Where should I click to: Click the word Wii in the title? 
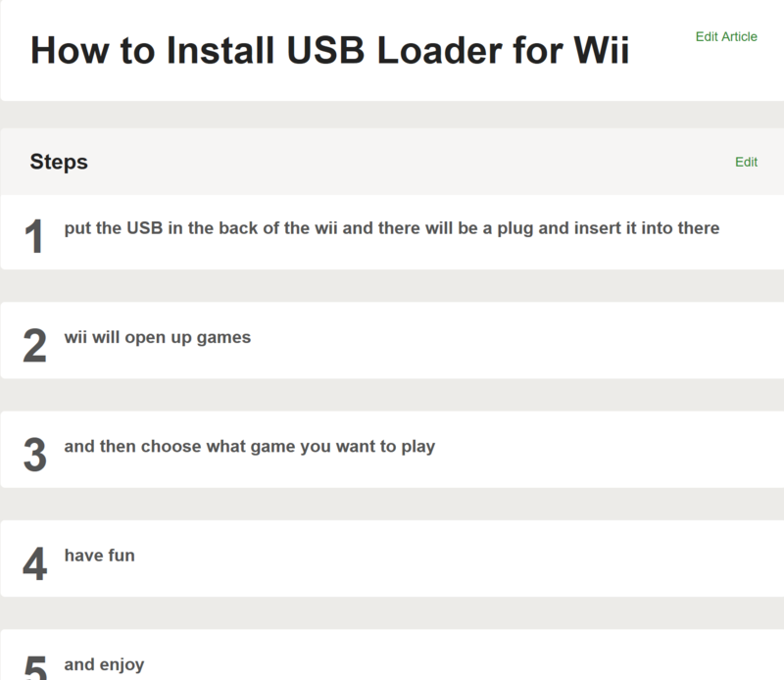click(600, 51)
